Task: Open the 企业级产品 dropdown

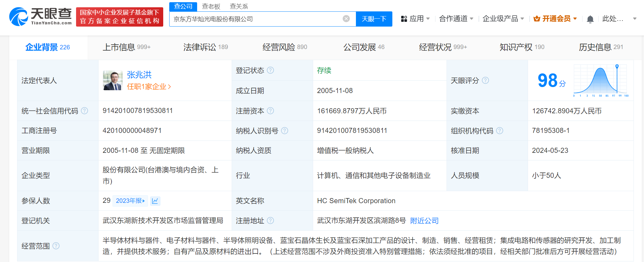Action: click(503, 19)
